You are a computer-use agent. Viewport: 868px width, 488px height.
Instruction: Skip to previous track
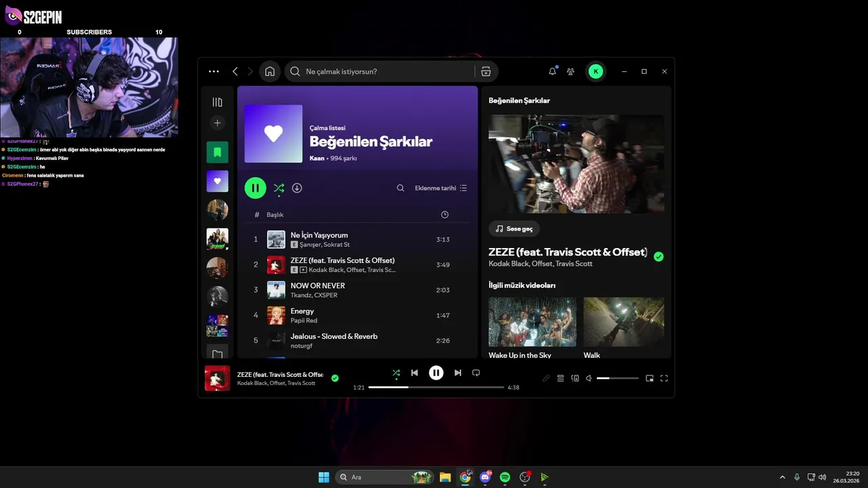[x=414, y=373]
